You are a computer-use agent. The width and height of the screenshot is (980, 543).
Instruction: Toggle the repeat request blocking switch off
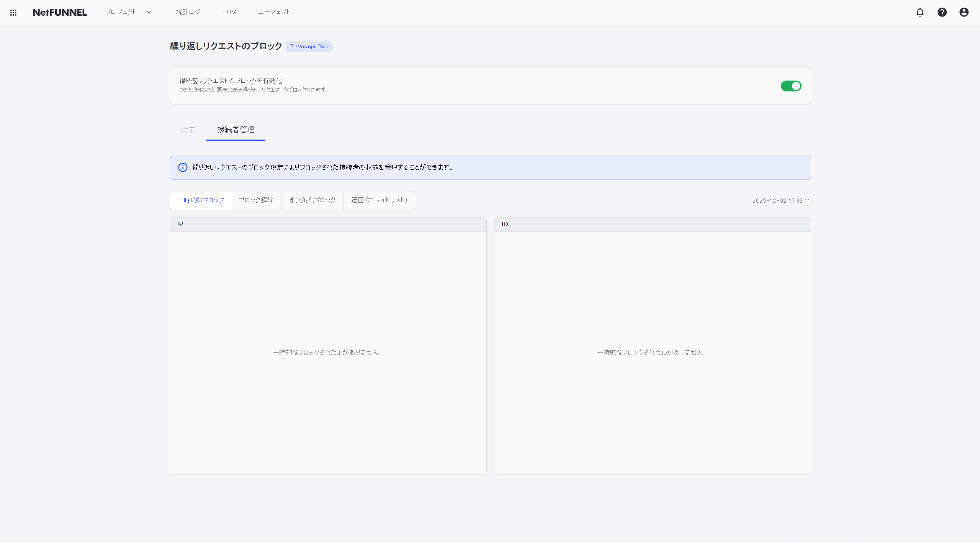pyautogui.click(x=790, y=86)
